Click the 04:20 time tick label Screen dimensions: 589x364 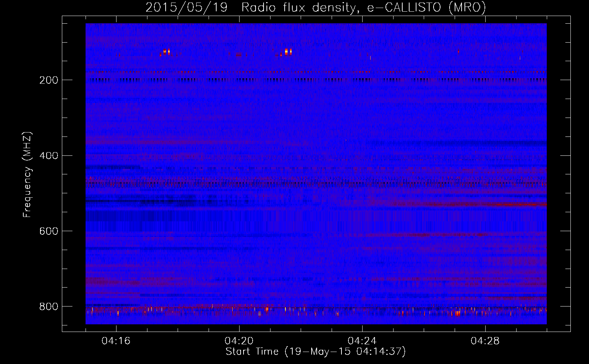[x=239, y=341]
